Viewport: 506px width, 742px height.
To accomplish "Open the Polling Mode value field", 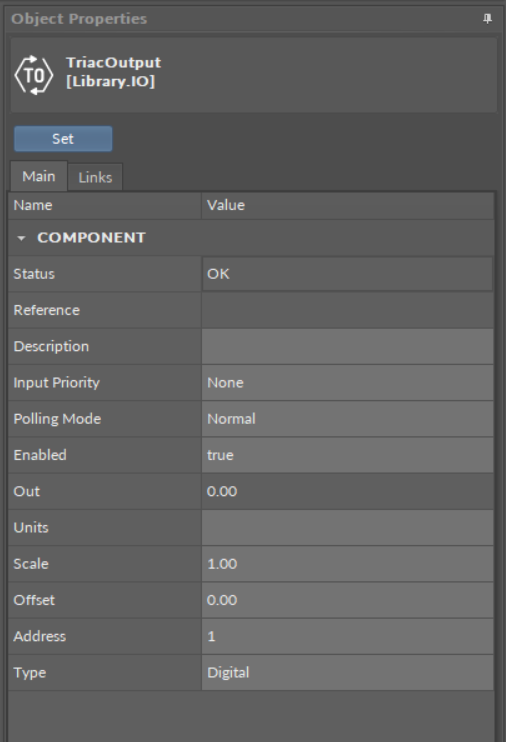I will point(347,419).
